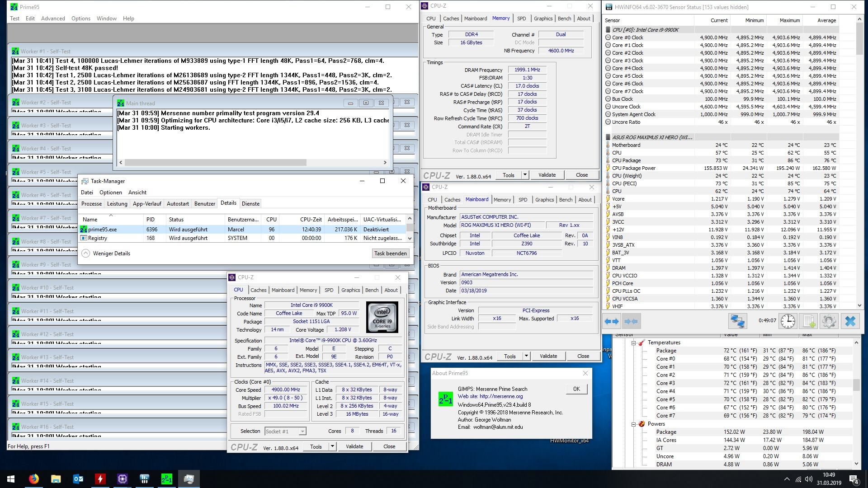Open File Explorer from the taskbar
The image size is (868, 488).
[56, 479]
